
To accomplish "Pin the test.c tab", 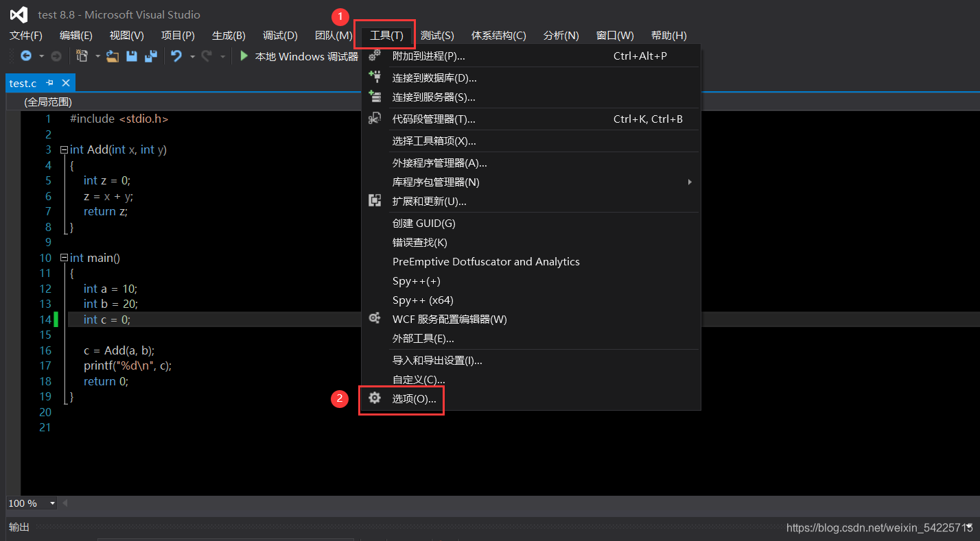I will click(49, 83).
